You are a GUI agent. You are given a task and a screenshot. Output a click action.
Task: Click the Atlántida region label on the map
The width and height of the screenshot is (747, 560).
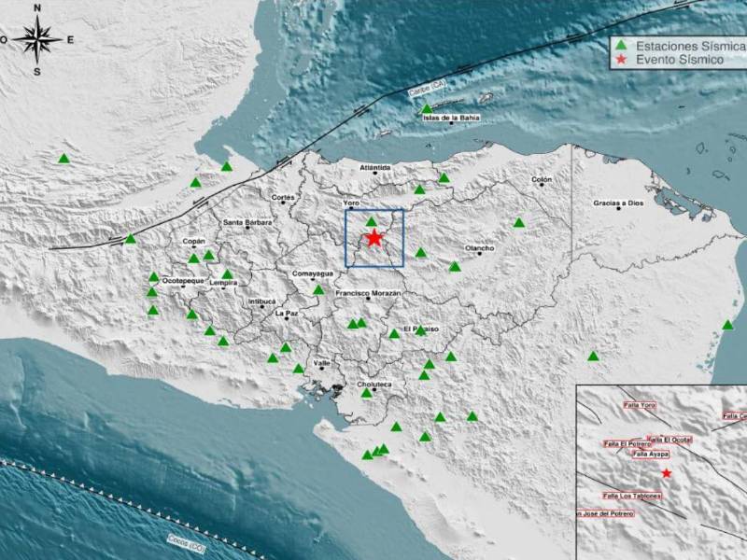coord(375,166)
